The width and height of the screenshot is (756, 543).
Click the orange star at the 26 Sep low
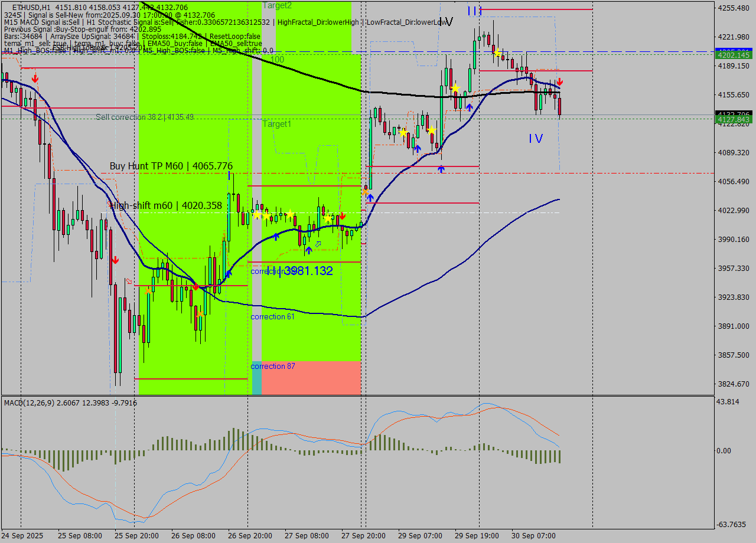coord(200,313)
